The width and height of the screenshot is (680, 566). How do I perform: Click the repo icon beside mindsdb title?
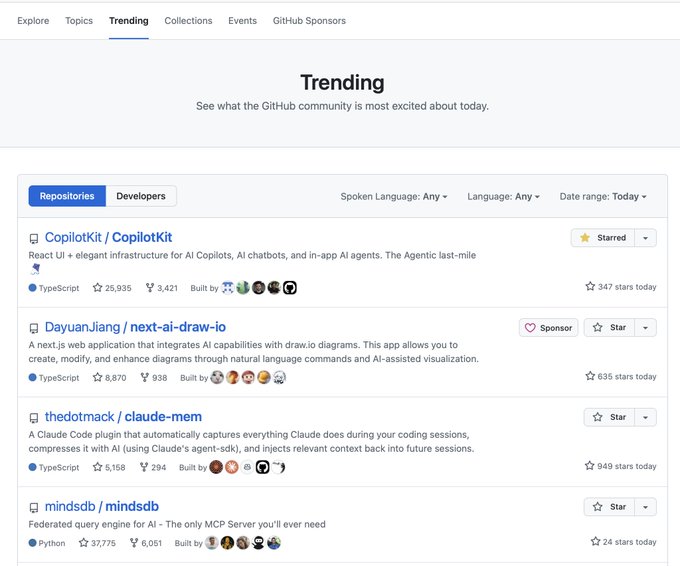[34, 507]
